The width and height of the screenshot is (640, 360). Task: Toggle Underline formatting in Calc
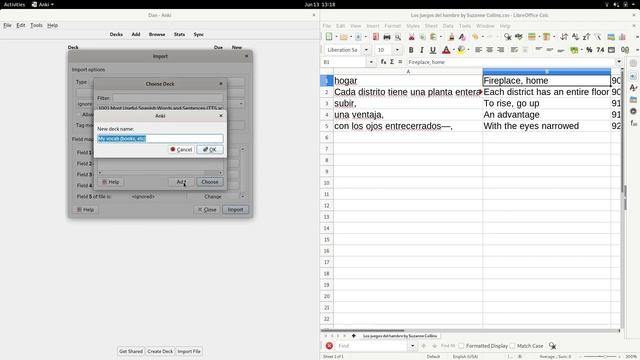(433, 50)
